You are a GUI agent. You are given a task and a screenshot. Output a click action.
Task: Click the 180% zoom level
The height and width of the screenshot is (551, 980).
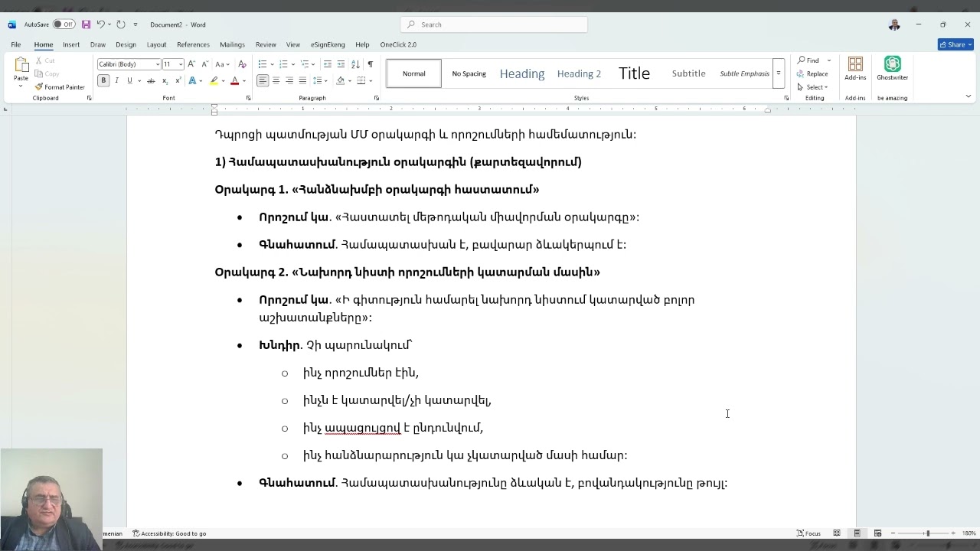tap(969, 533)
